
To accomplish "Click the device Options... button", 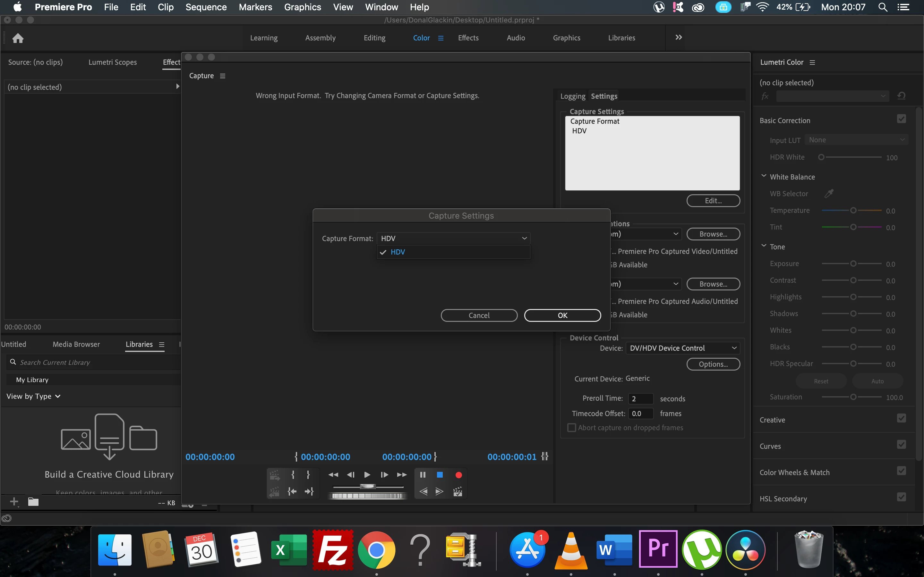I will point(713,364).
